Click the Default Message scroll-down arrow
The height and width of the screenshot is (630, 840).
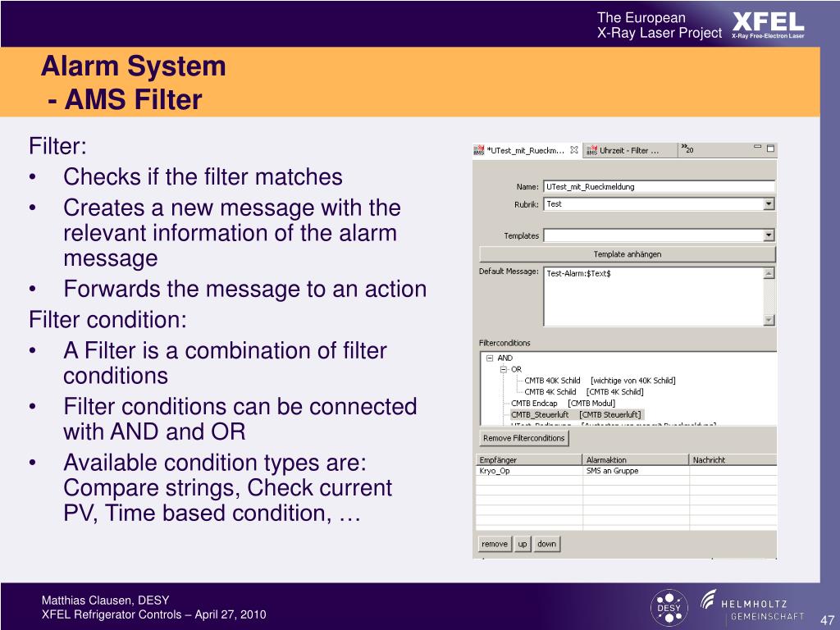tap(769, 320)
